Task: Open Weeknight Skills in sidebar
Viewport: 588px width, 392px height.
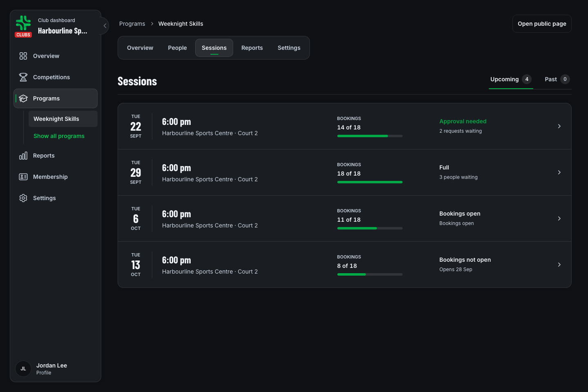Action: [x=63, y=119]
